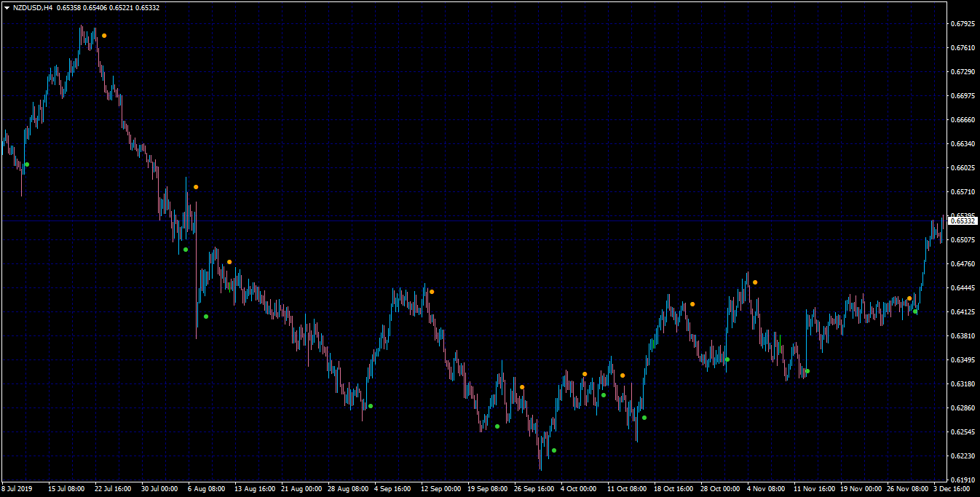980x497 pixels.
Task: Click the 0.64125 price axis label
Action: click(963, 312)
